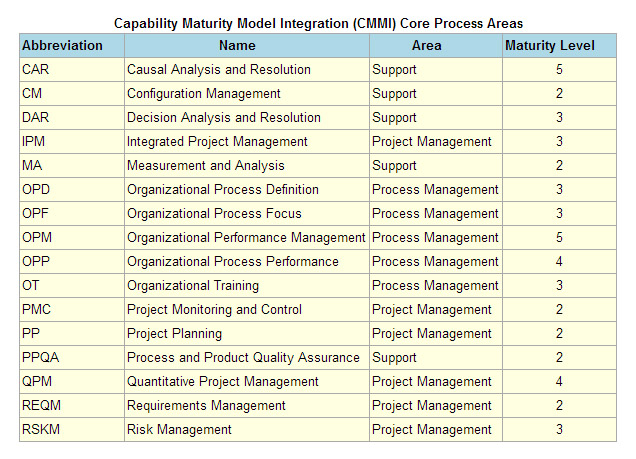
Task: Click the Organizational Process Definition cell
Action: point(247,189)
